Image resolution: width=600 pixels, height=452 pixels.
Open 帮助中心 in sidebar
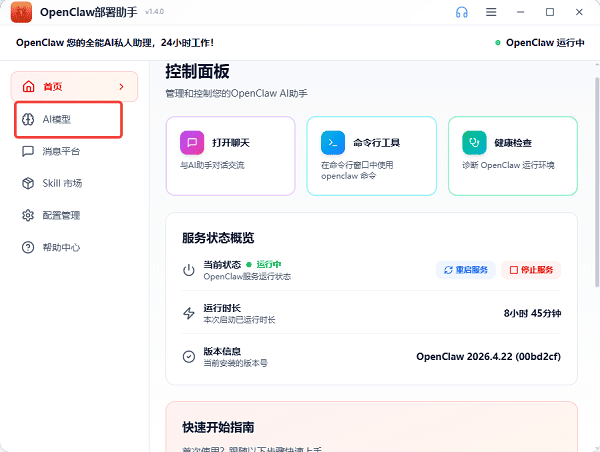click(x=74, y=247)
